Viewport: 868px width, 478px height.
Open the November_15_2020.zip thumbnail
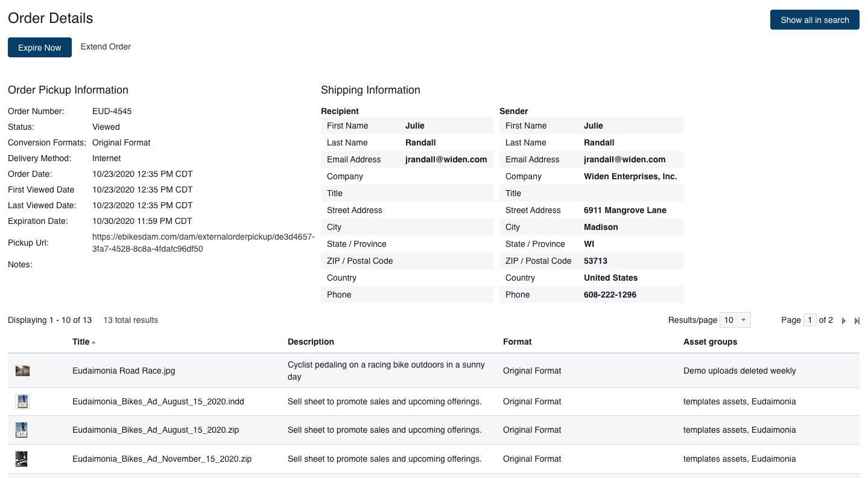tap(22, 459)
